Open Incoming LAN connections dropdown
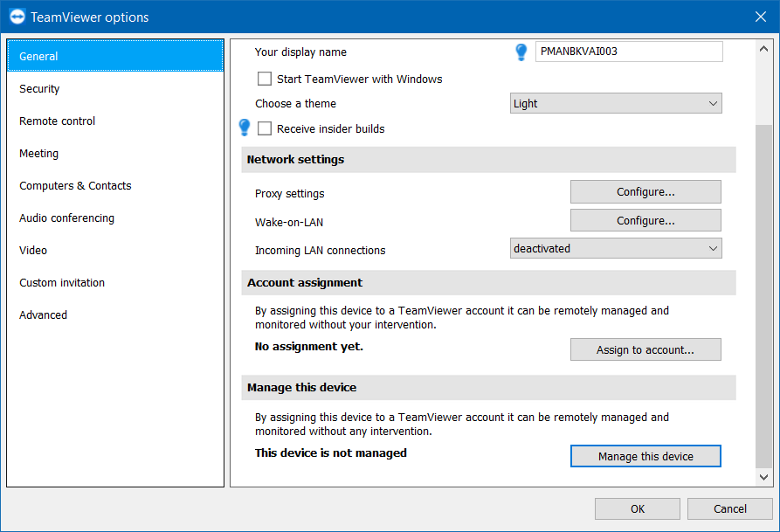This screenshot has height=532, width=780. (x=616, y=248)
